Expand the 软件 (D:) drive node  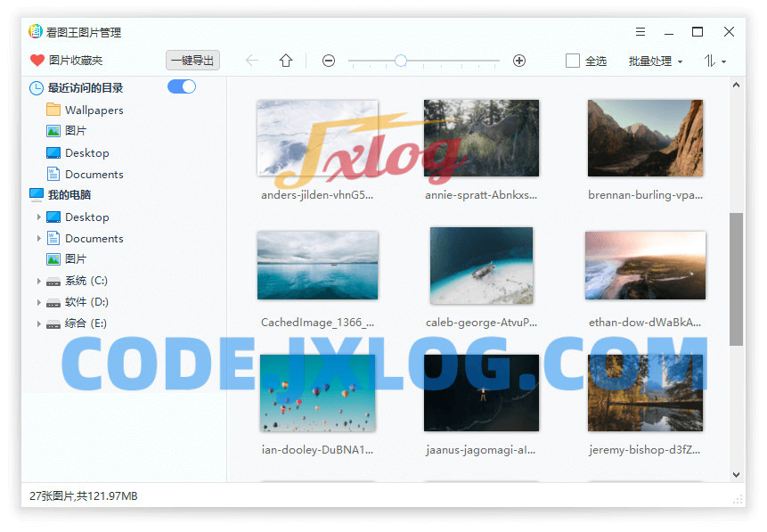[38, 302]
